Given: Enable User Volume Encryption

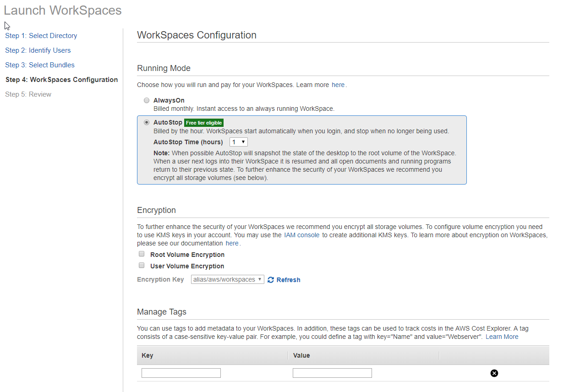Looking at the screenshot, I should tap(142, 265).
